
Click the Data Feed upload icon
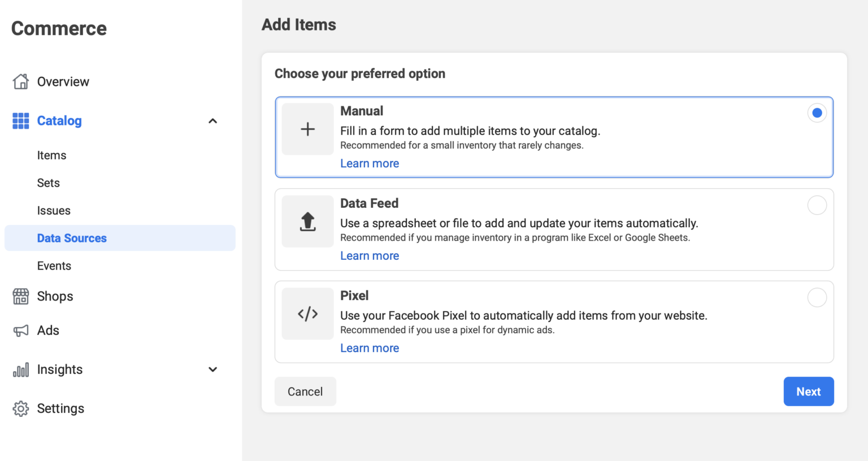(x=307, y=221)
